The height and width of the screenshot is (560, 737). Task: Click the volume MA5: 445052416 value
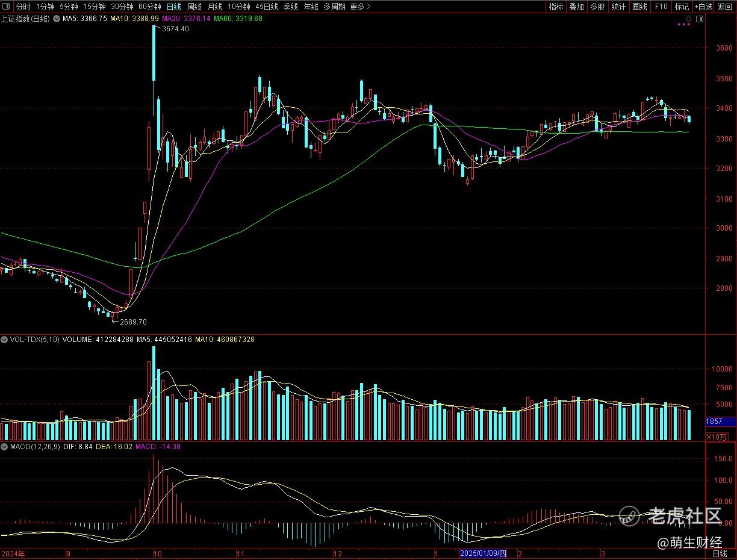(164, 340)
